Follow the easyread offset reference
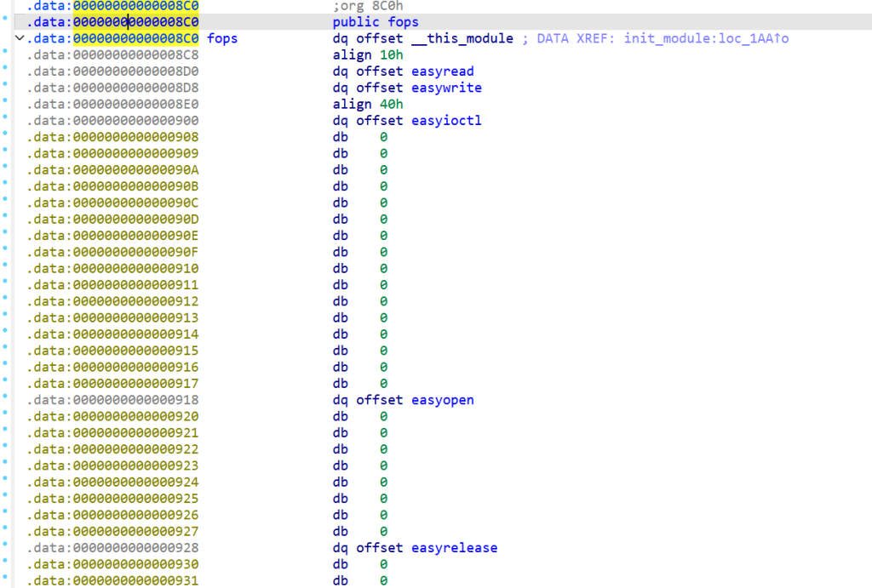Viewport: 872px width, 588px height. (x=443, y=71)
